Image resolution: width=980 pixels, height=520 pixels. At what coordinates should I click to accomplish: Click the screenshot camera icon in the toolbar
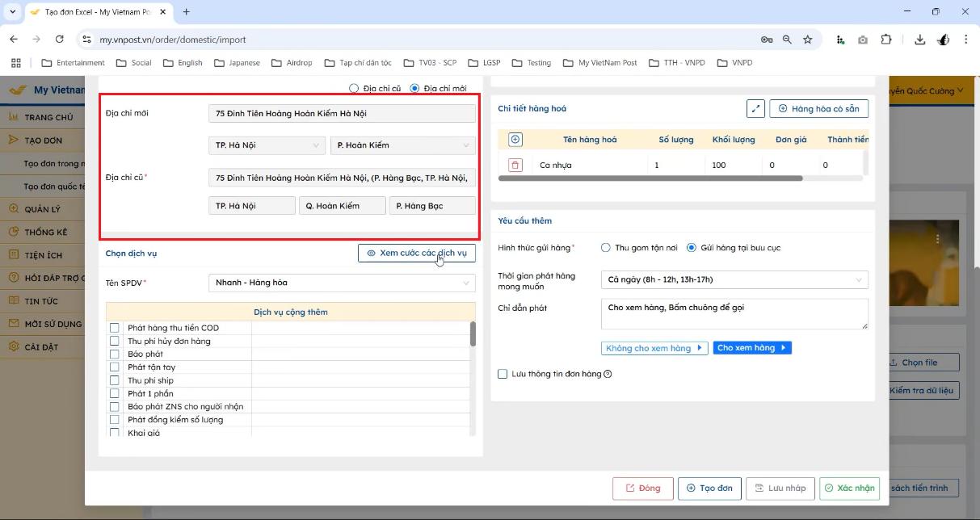coord(863,39)
